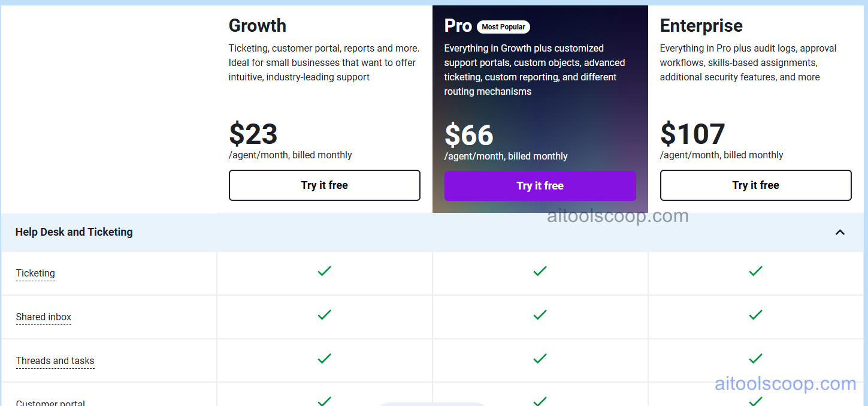The width and height of the screenshot is (868, 406).
Task: Click the Threads and tasks checkmark under Enterprise
Action: coord(755,358)
